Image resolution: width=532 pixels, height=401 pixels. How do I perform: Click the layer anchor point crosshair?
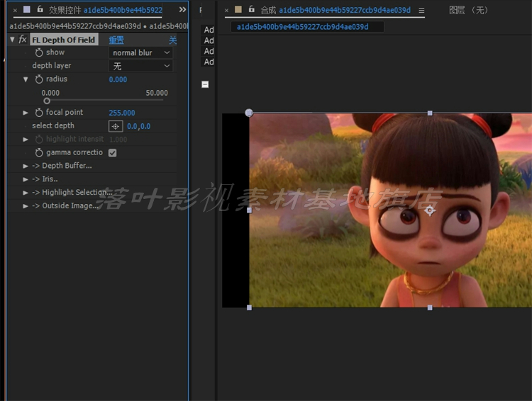point(430,210)
